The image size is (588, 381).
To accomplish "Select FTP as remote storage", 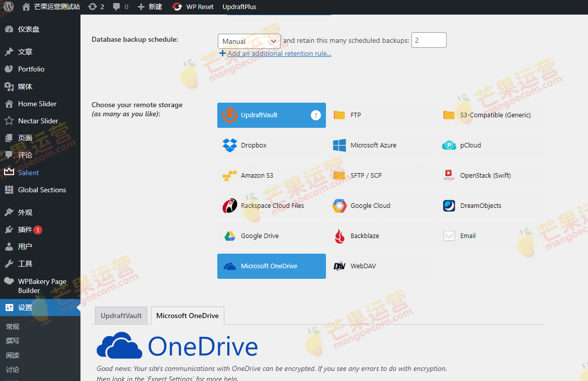I will coord(381,115).
